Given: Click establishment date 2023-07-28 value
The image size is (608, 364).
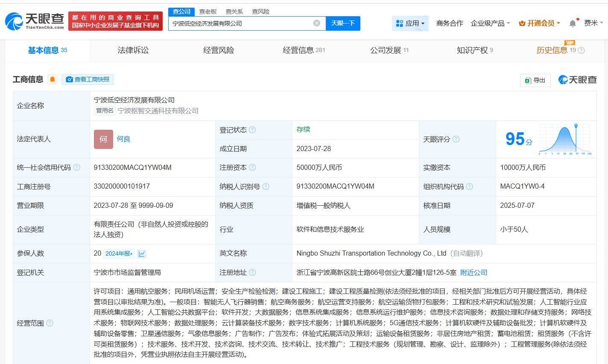Looking at the screenshot, I should point(314,149).
